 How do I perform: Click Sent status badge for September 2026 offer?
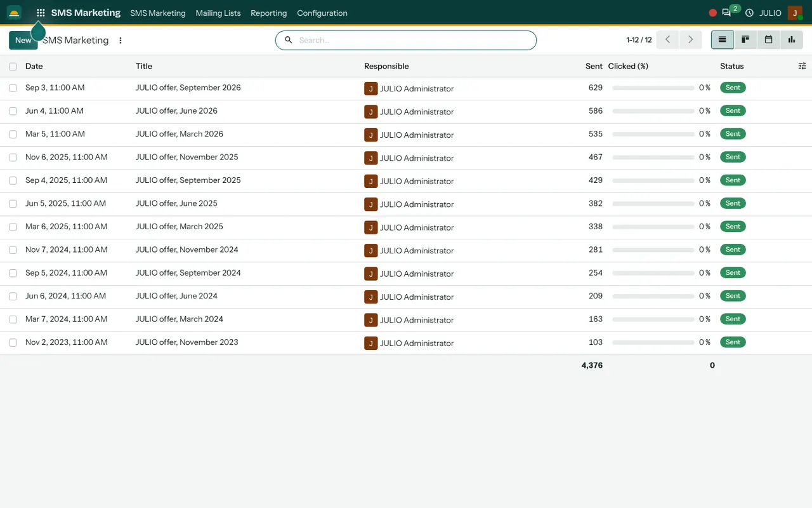[x=733, y=88]
